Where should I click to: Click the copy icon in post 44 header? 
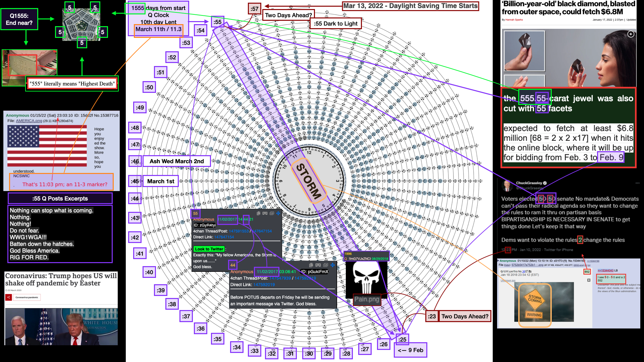coord(311,265)
